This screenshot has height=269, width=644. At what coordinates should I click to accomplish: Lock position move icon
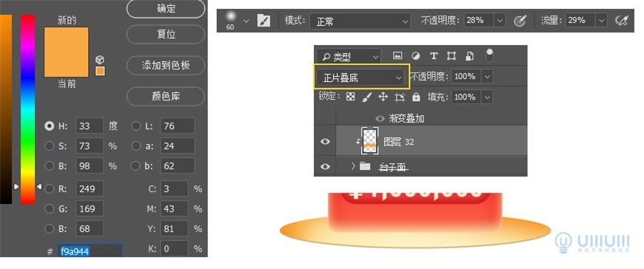coord(383,98)
